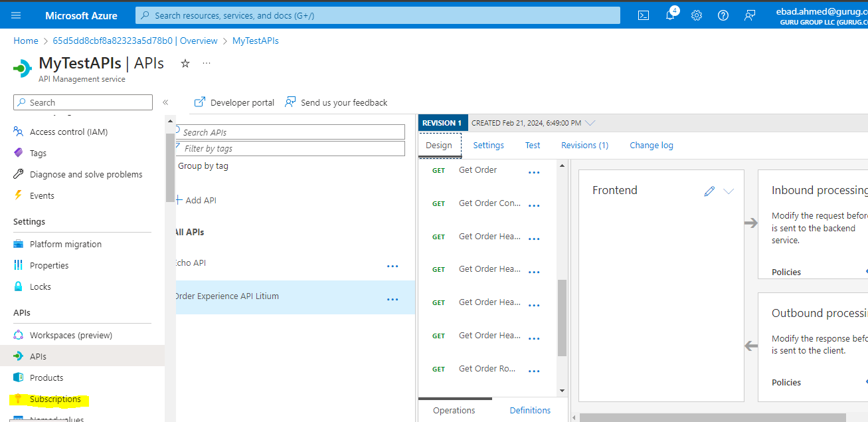
Task: Click the Microsoft Azure logo text
Action: 81,15
